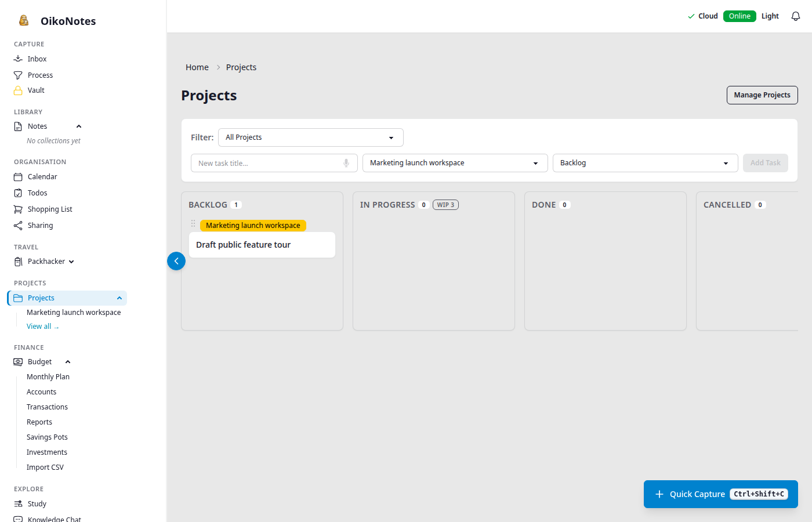The height and width of the screenshot is (522, 812).
Task: Click the Calendar icon in sidebar
Action: pos(18,177)
